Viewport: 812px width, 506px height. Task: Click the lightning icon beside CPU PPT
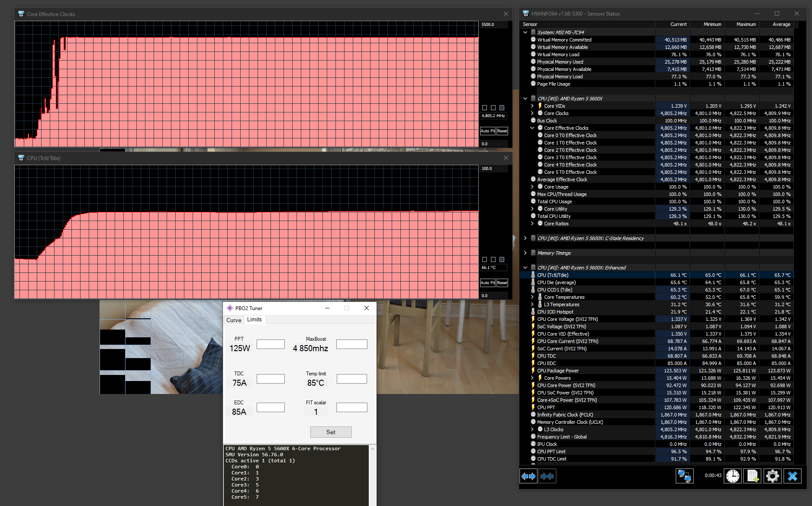(533, 407)
